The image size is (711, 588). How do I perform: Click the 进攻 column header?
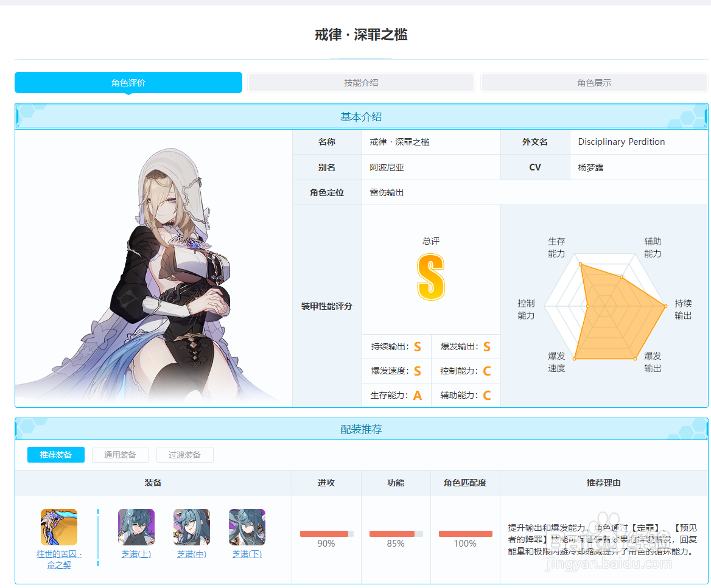[x=326, y=483]
